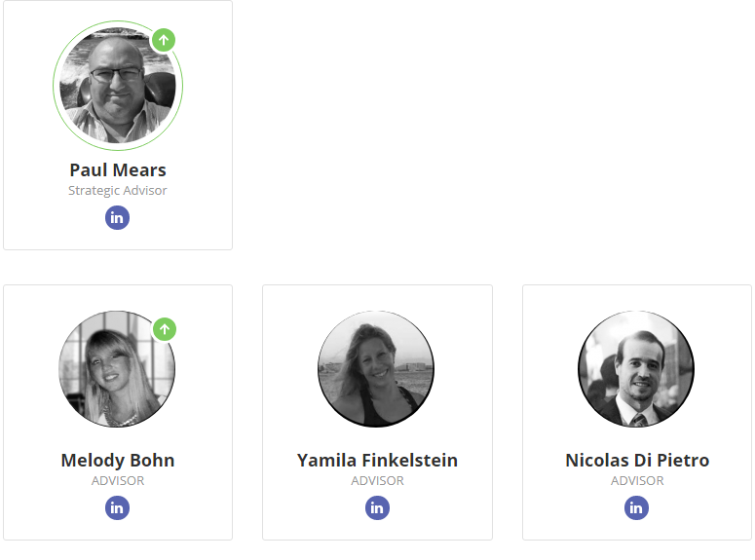755x560 pixels.
Task: Click the Strategic Advisor title text
Action: tap(118, 191)
